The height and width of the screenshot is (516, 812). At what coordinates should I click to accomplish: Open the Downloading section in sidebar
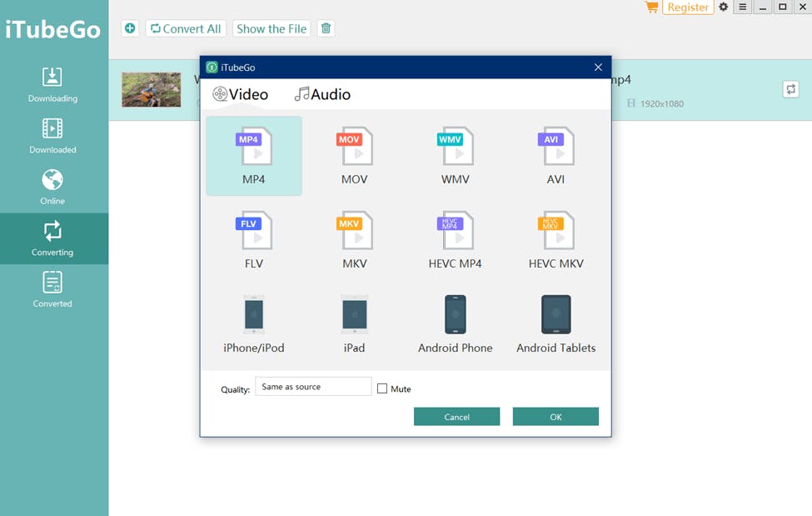pos(52,85)
